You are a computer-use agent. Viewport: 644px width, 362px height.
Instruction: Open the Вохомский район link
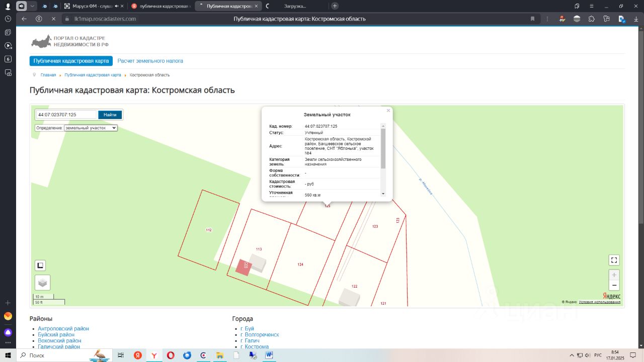(x=59, y=341)
